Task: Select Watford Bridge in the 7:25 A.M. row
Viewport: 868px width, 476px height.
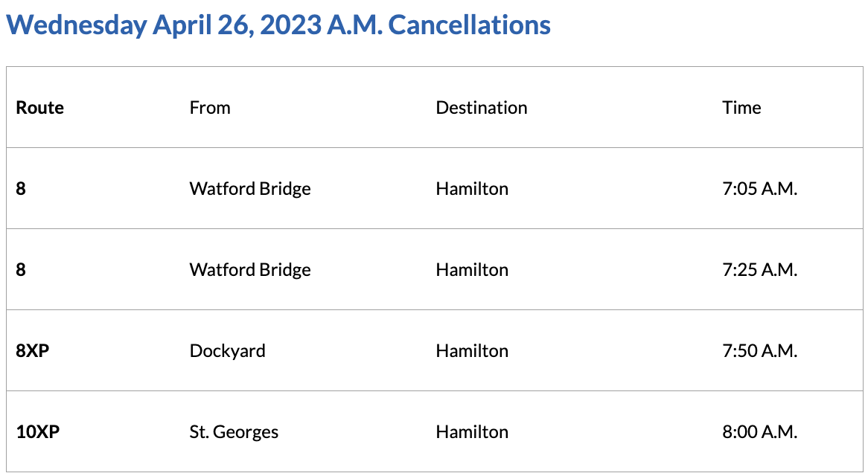Action: [250, 270]
